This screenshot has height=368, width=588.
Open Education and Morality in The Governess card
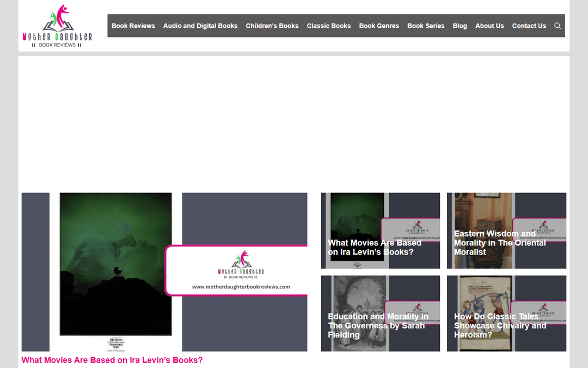point(380,313)
